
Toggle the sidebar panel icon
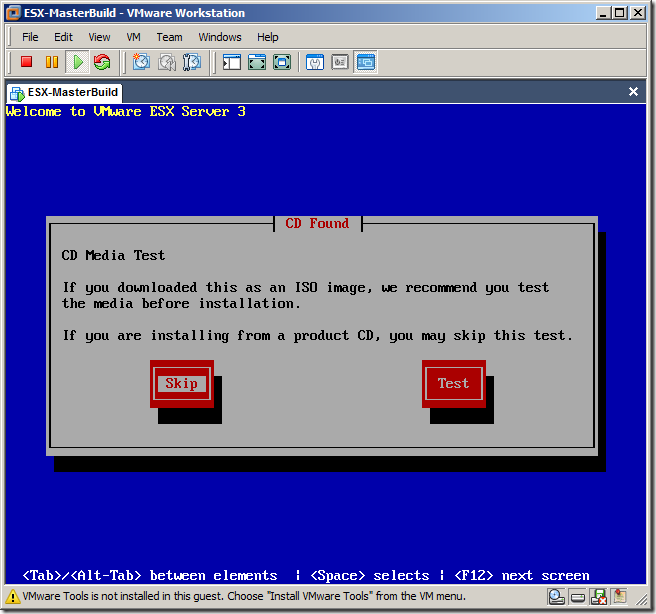231,62
